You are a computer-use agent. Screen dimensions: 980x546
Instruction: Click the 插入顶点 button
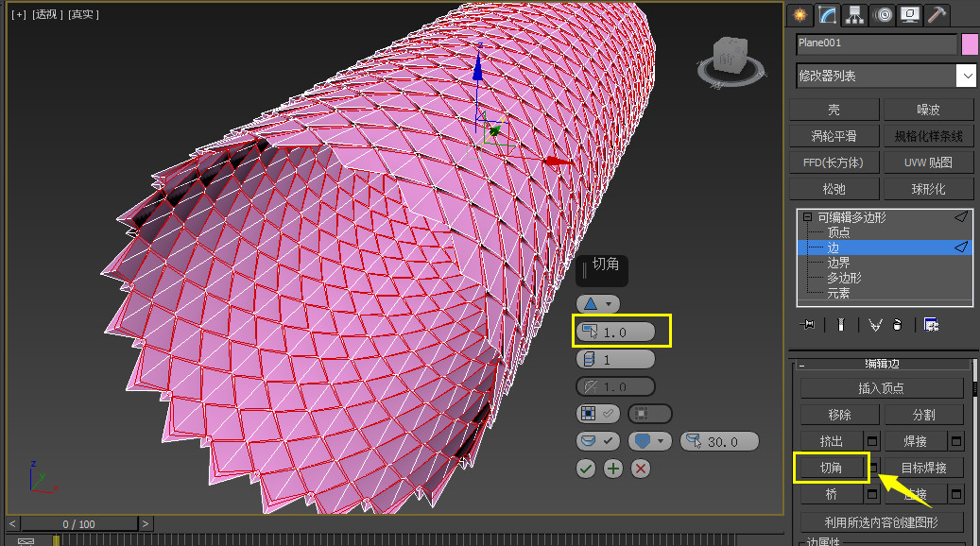tap(882, 388)
